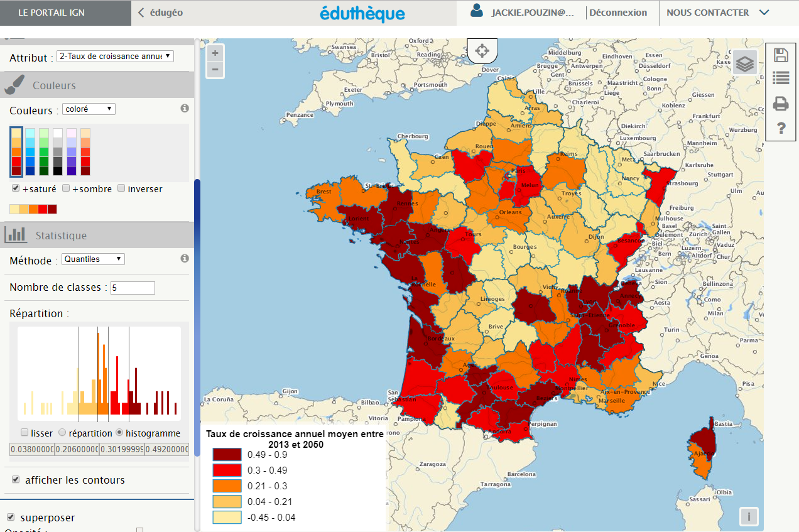Uncheck afficher les contours

coord(16,479)
